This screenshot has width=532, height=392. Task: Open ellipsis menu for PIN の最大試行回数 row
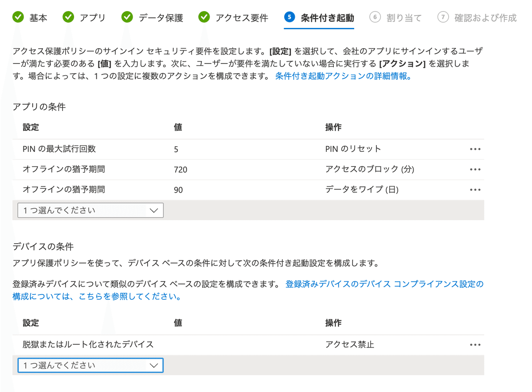[475, 149]
